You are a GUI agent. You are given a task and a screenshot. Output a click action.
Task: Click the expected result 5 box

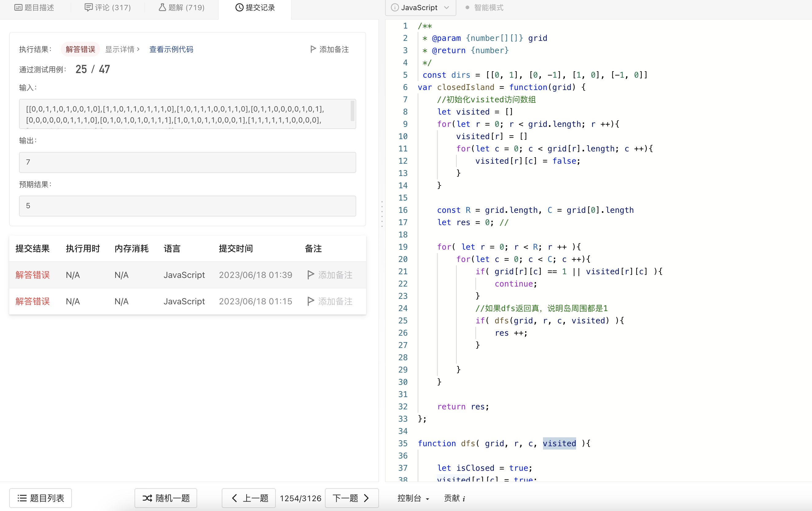[x=187, y=206]
